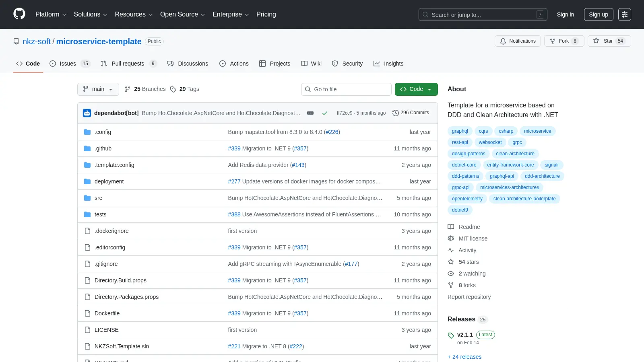The width and height of the screenshot is (644, 362).
Task: Open the Wiki tab
Action: coord(311,64)
